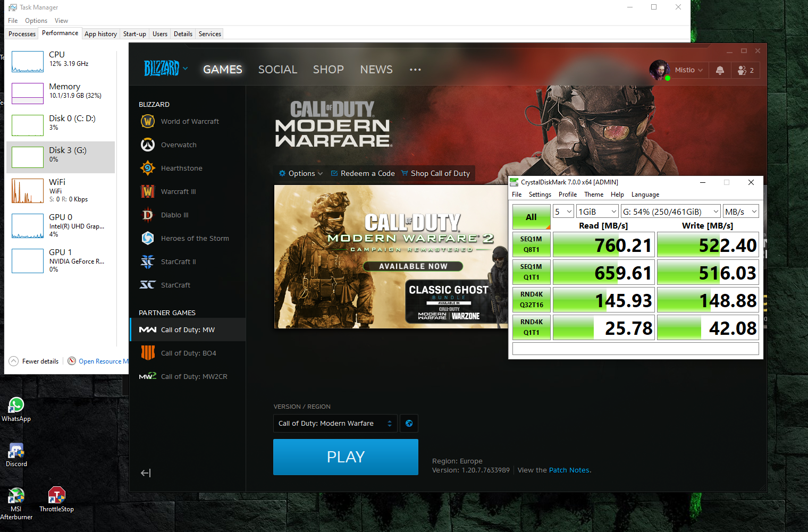
Task: Click the Mistio profile avatar
Action: (x=659, y=70)
